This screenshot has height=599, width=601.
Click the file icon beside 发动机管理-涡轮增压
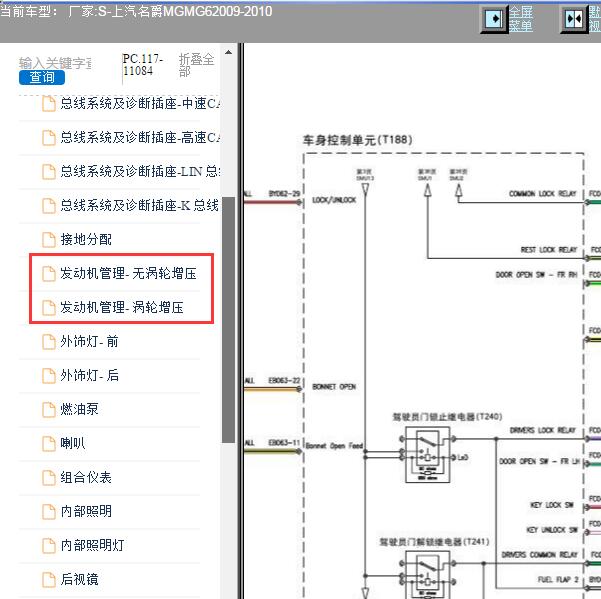pyautogui.click(x=49, y=308)
